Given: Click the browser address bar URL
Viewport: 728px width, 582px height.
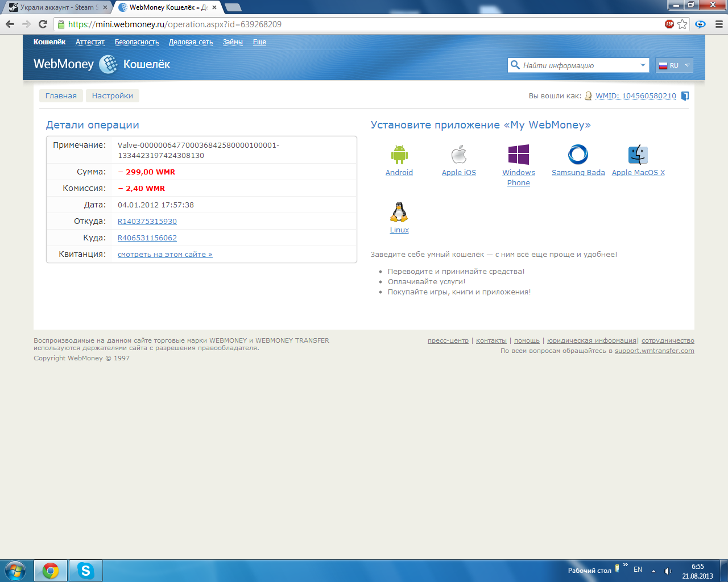Looking at the screenshot, I should tap(175, 24).
